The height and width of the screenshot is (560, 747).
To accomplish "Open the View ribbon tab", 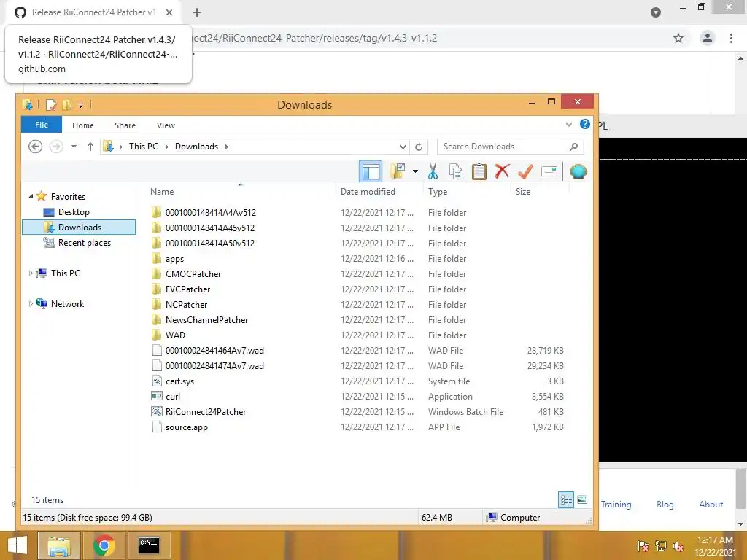I will 166,125.
